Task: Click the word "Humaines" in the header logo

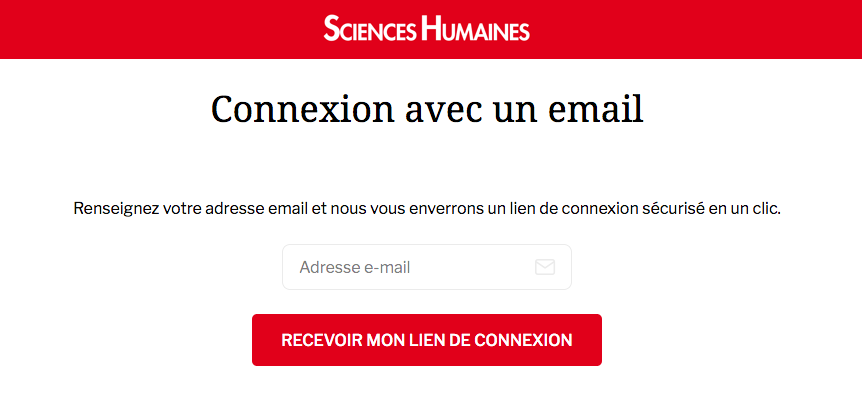Action: tap(476, 29)
